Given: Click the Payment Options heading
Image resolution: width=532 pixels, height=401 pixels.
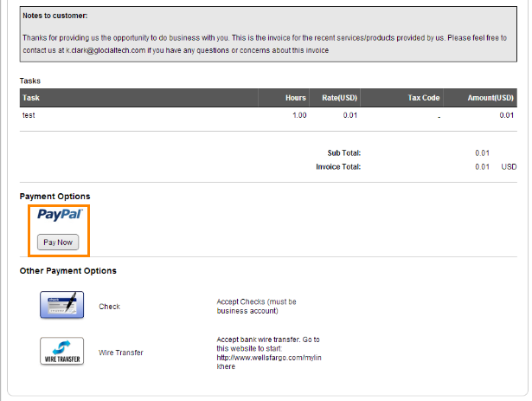Looking at the screenshot, I should click(55, 197).
